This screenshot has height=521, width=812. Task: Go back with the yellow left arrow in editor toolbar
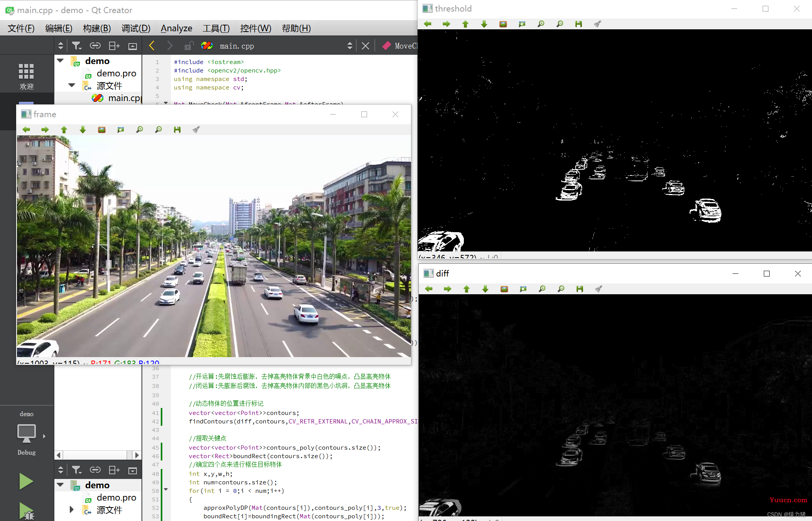pyautogui.click(x=152, y=46)
